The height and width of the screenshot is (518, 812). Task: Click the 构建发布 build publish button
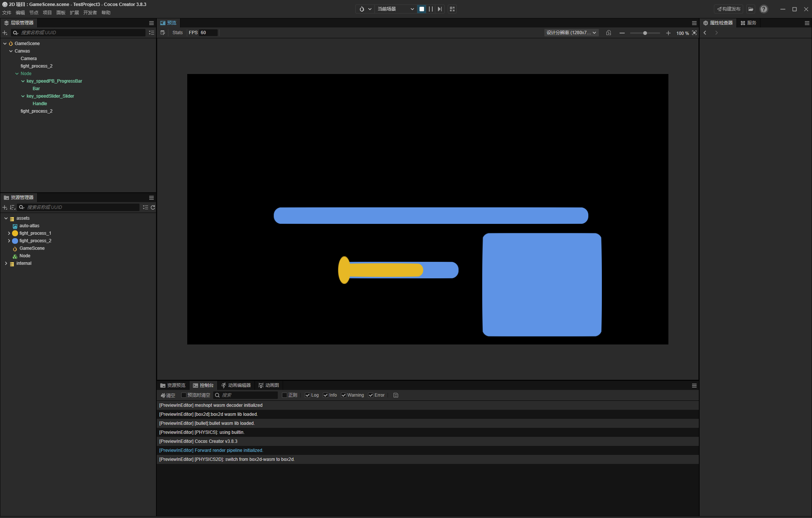pyautogui.click(x=729, y=9)
